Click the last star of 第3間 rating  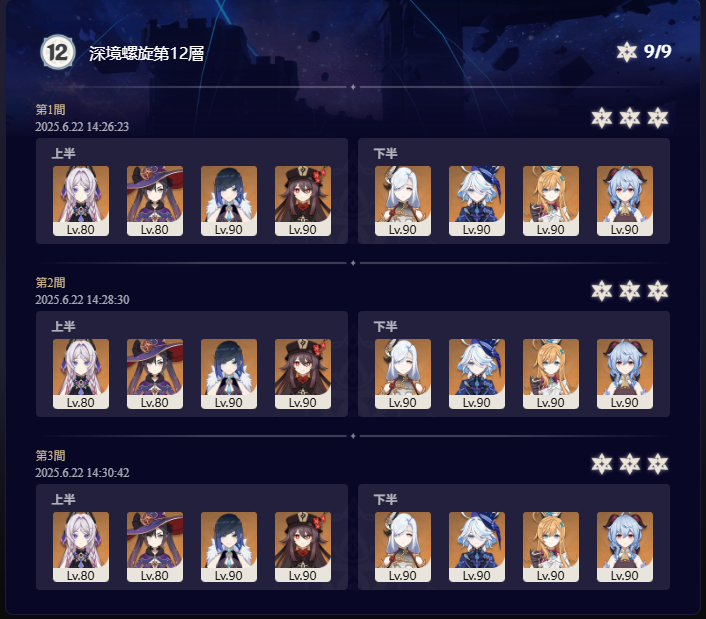(657, 464)
